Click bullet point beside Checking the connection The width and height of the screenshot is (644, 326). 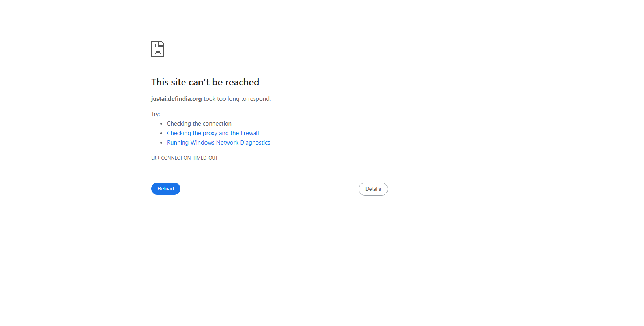(161, 124)
